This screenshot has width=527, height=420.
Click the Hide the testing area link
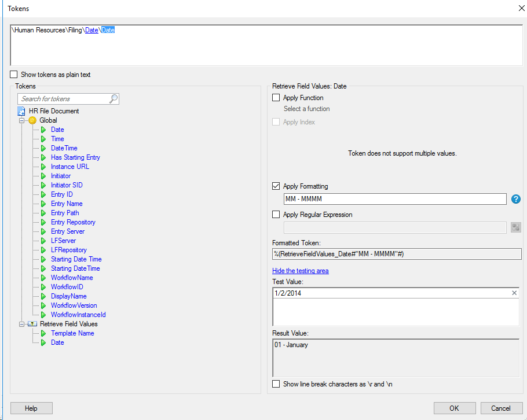click(x=300, y=271)
